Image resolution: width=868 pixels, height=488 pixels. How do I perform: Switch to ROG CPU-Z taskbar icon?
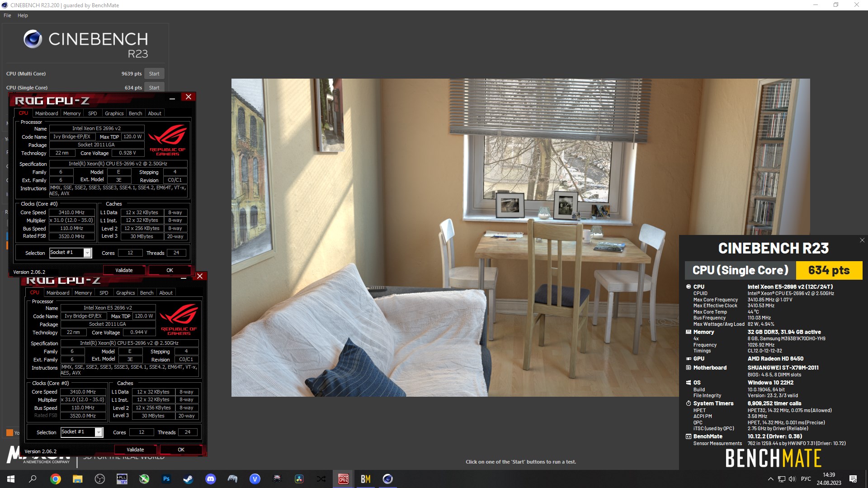[x=344, y=479]
